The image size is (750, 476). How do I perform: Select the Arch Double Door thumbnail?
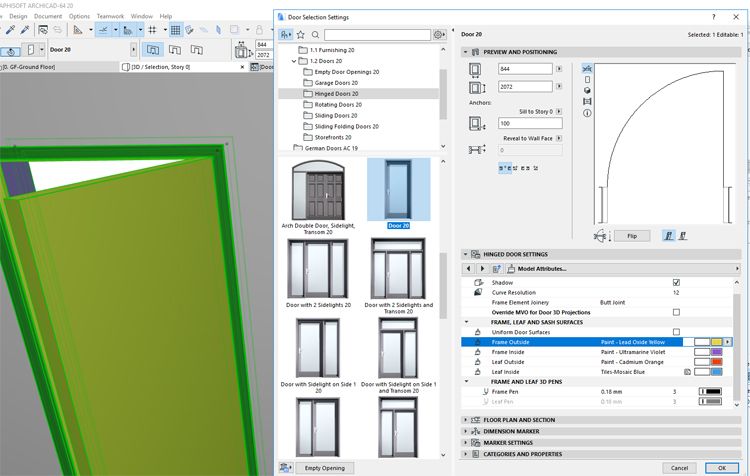[316, 190]
